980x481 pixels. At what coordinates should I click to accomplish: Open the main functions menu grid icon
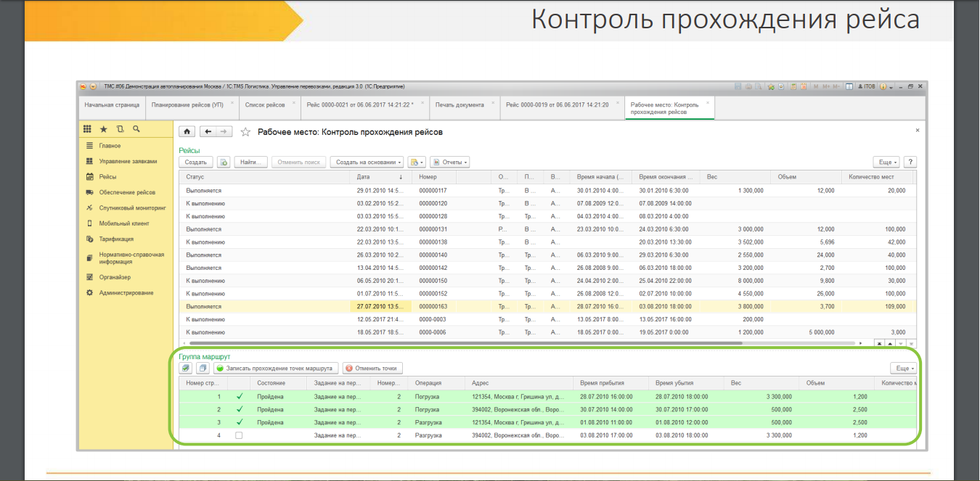87,128
